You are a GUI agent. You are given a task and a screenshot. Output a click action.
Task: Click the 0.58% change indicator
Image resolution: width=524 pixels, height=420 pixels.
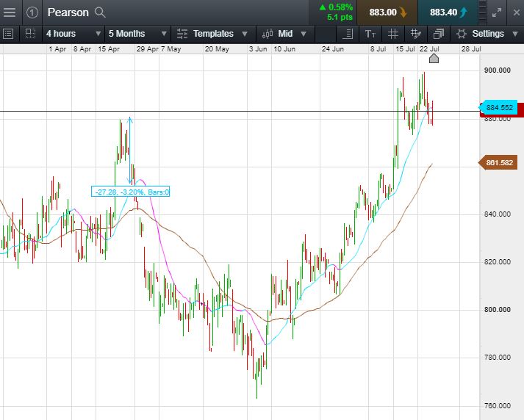tap(336, 7)
